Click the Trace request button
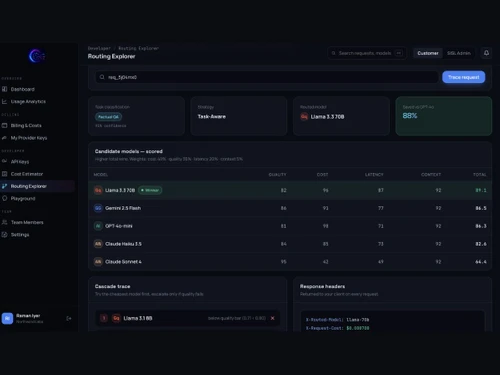The width and height of the screenshot is (500, 375). point(464,77)
